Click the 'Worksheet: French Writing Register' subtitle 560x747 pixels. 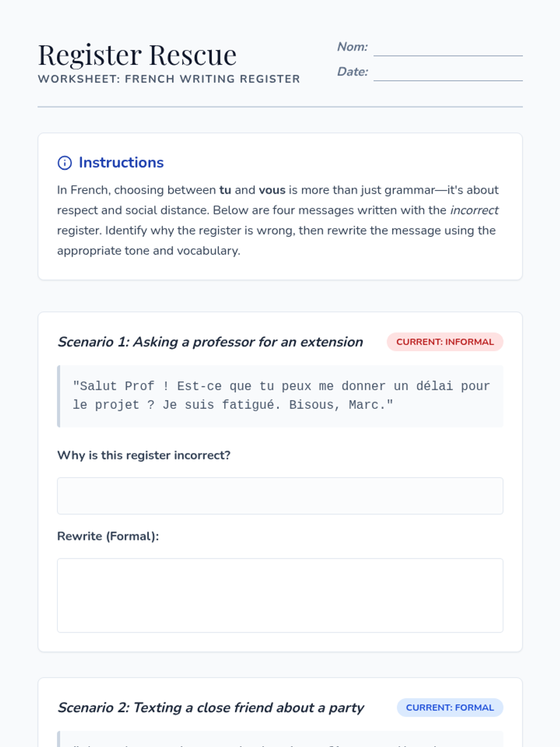click(x=169, y=79)
